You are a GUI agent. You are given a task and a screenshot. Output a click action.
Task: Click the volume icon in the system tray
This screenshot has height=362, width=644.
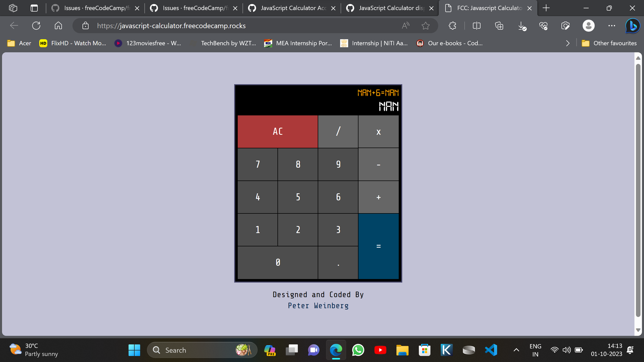click(x=566, y=350)
